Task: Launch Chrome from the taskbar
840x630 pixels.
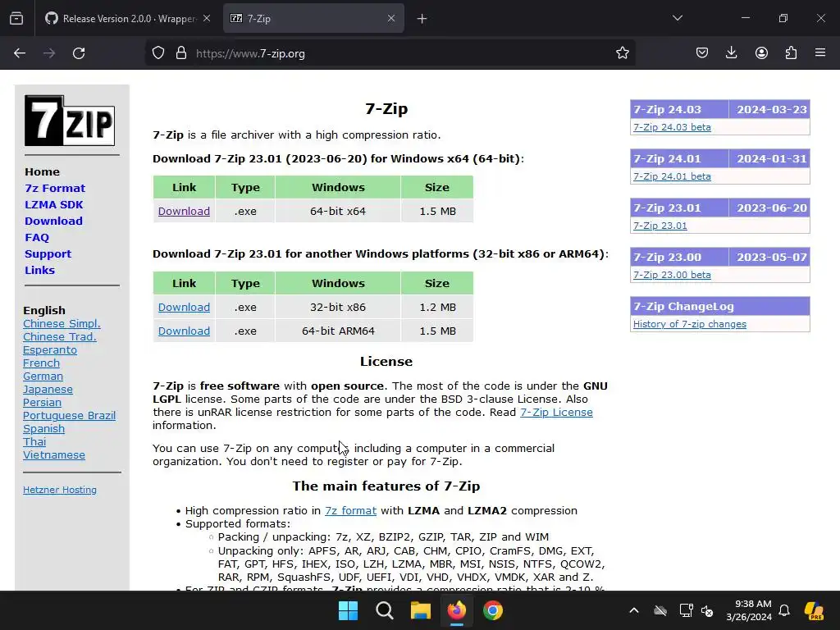Action: 493,610
